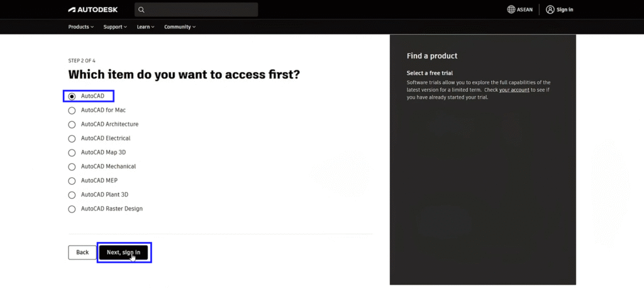Click the search magnifier icon
644x301 pixels.
coord(142,9)
